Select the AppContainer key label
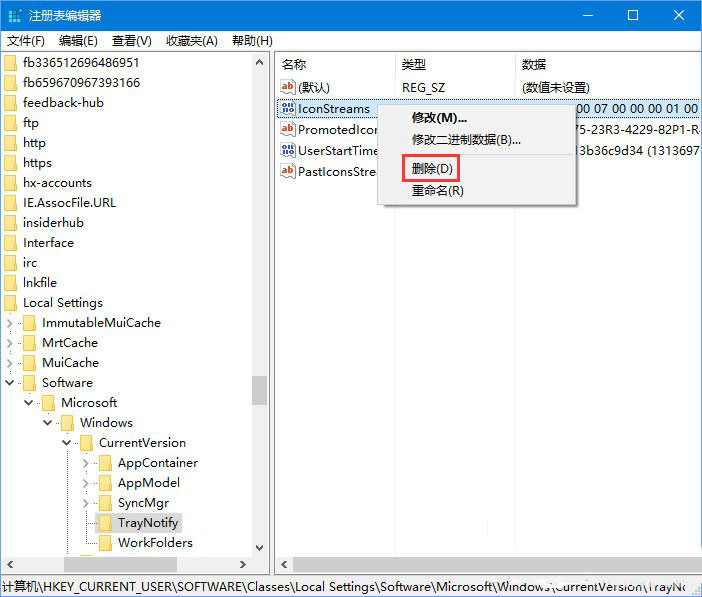The height and width of the screenshot is (597, 702). [158, 463]
